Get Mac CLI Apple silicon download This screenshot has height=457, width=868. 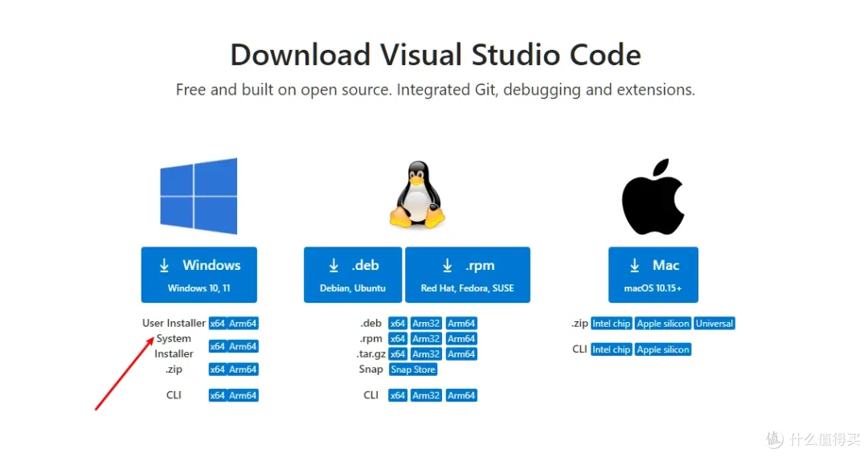click(x=662, y=349)
